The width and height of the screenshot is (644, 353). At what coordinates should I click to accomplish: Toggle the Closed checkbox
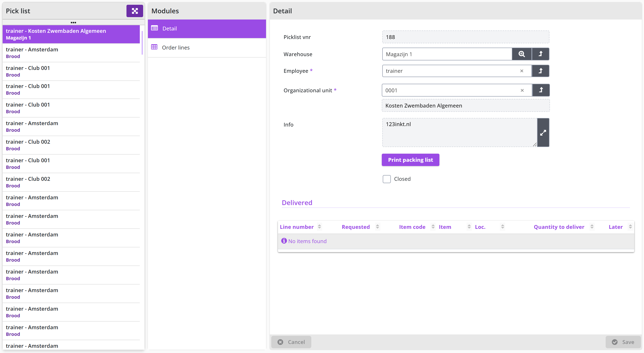pos(387,179)
